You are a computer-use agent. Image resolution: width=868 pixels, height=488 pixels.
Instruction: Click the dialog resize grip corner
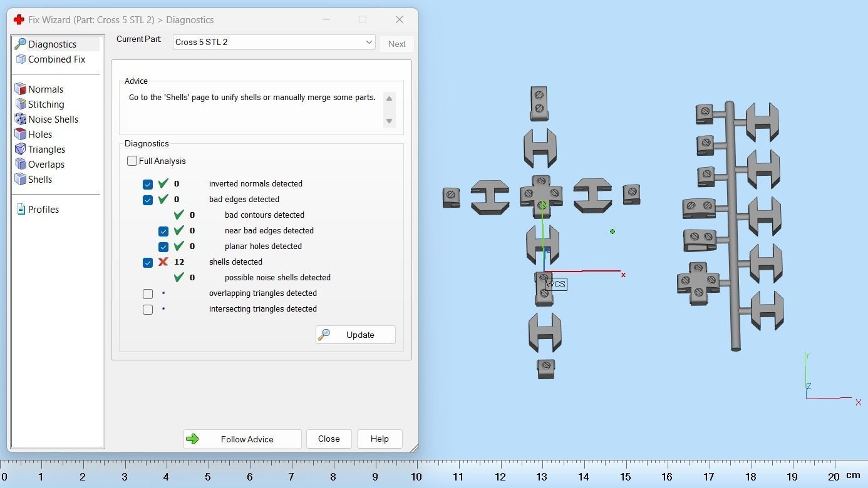click(414, 448)
